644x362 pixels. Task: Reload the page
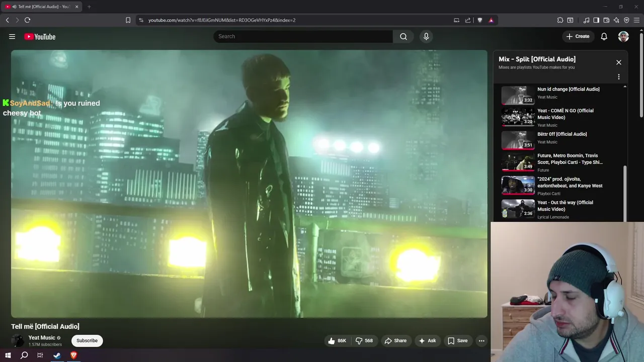[x=27, y=20]
